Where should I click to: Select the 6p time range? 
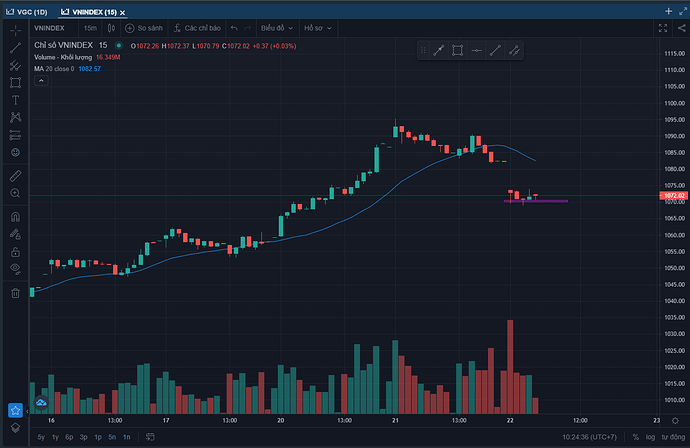tap(69, 437)
